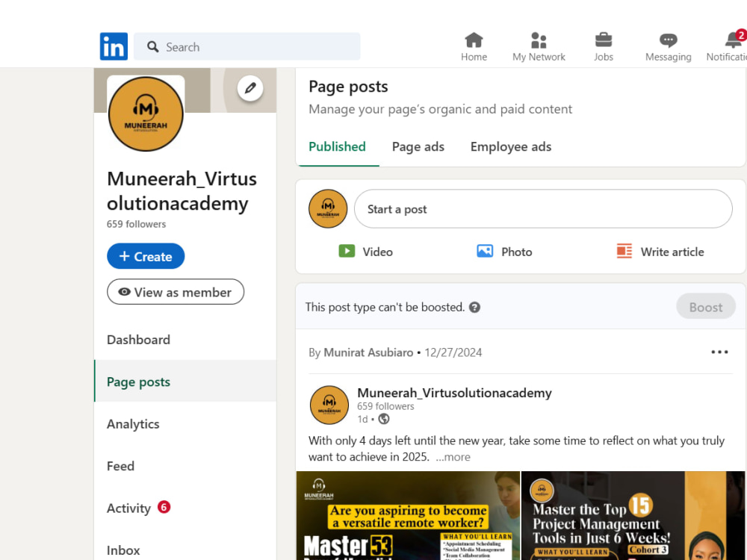Viewport: 747px width, 560px height.
Task: Click the search magnifier icon
Action: point(152,46)
